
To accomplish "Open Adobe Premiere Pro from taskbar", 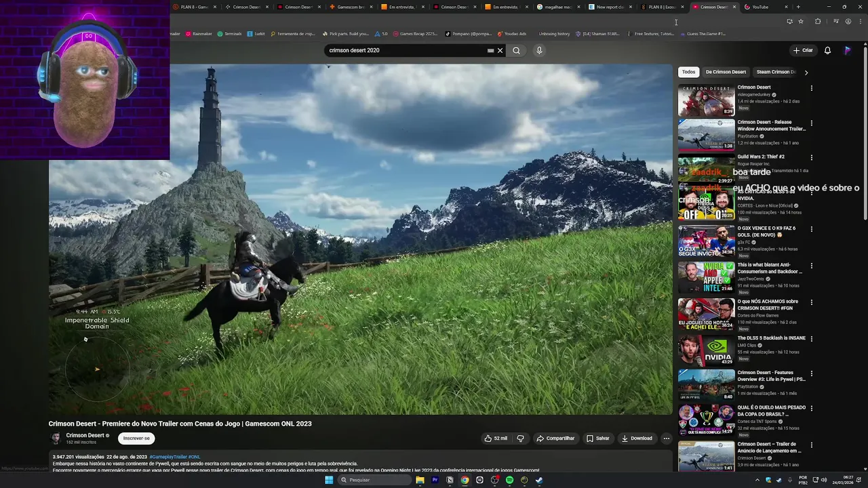I will [435, 480].
